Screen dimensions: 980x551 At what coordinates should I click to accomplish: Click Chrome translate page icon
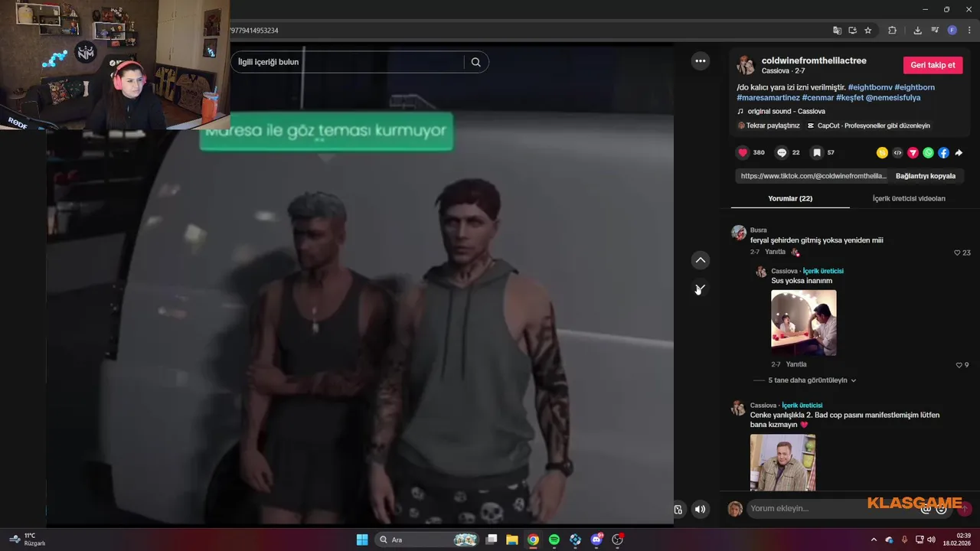[838, 31]
